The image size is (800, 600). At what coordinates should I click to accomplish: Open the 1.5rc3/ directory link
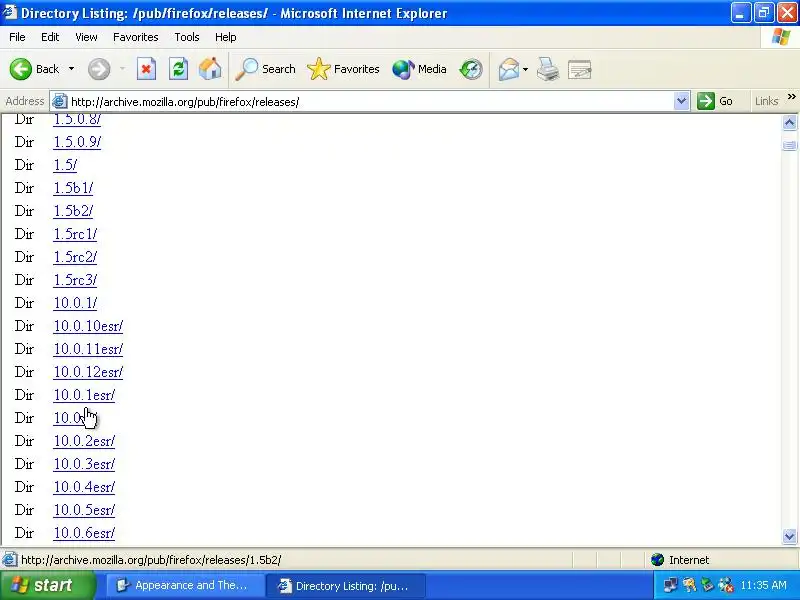[75, 280]
